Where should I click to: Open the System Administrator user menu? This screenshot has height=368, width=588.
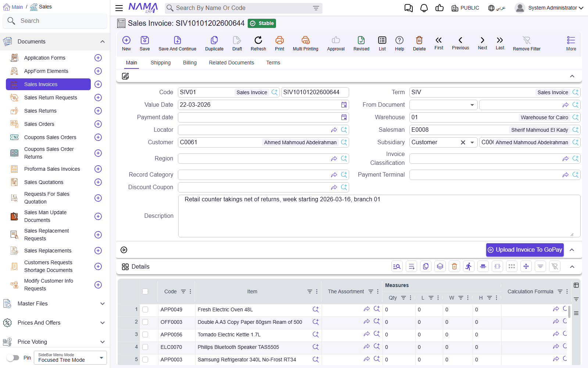tap(549, 8)
